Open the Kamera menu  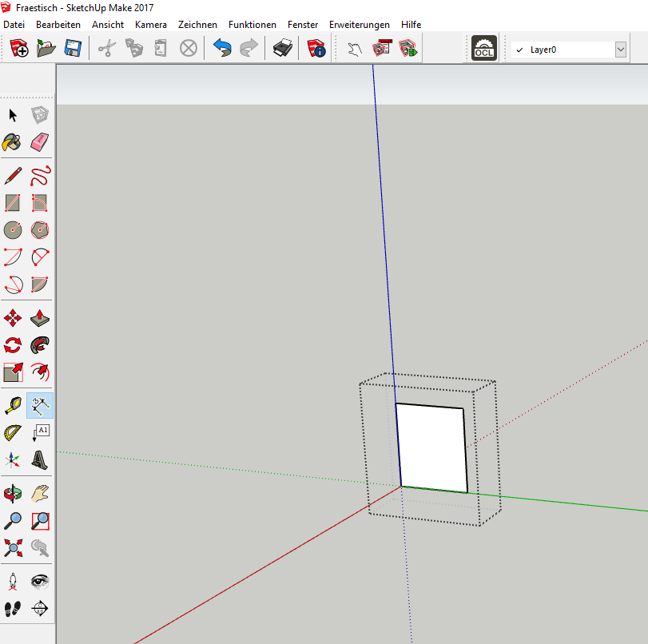coord(150,25)
